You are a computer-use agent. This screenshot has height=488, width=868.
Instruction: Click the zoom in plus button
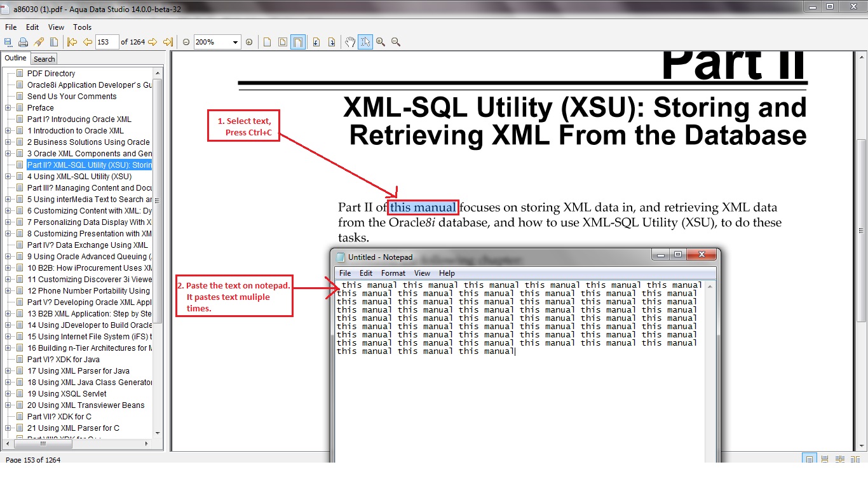pos(249,42)
